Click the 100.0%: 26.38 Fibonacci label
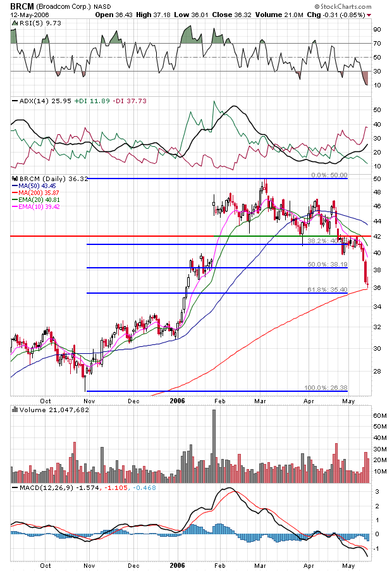This screenshot has width=392, height=571. (326, 388)
